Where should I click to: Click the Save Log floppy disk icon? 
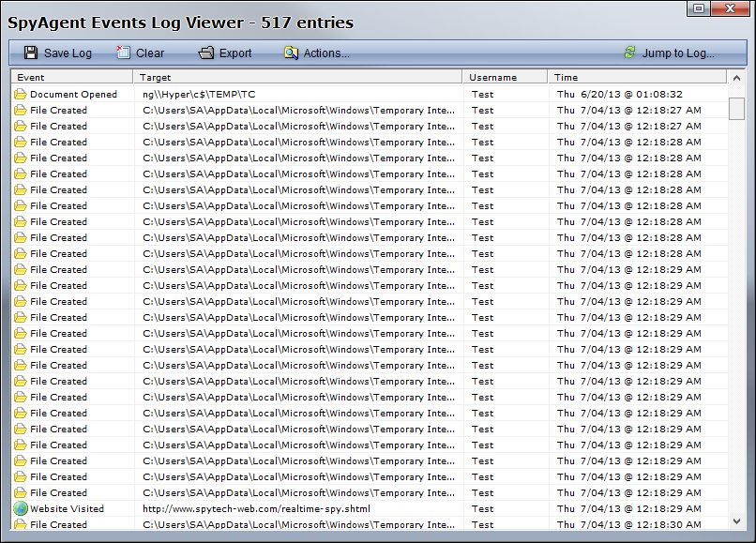(x=31, y=53)
